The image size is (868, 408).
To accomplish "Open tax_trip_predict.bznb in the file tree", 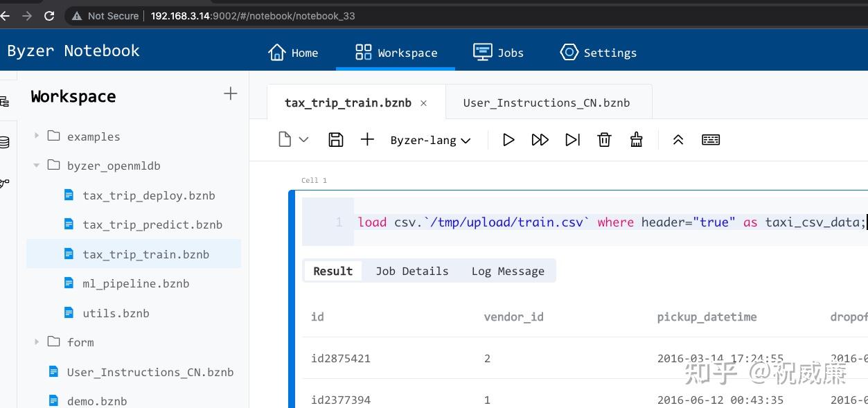I will click(152, 224).
